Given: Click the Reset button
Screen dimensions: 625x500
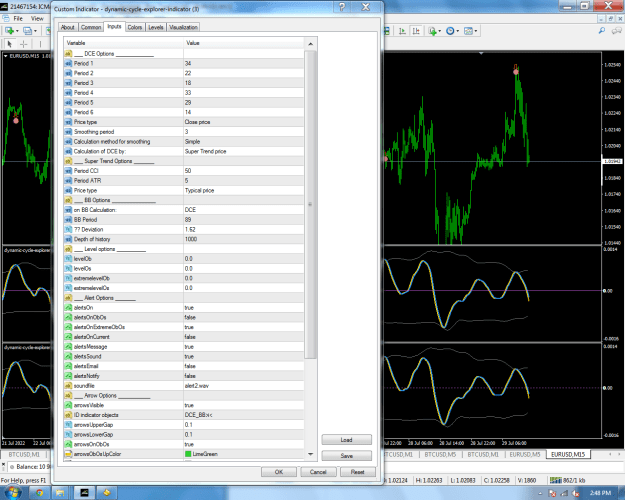Looking at the screenshot, I should pos(358,472).
